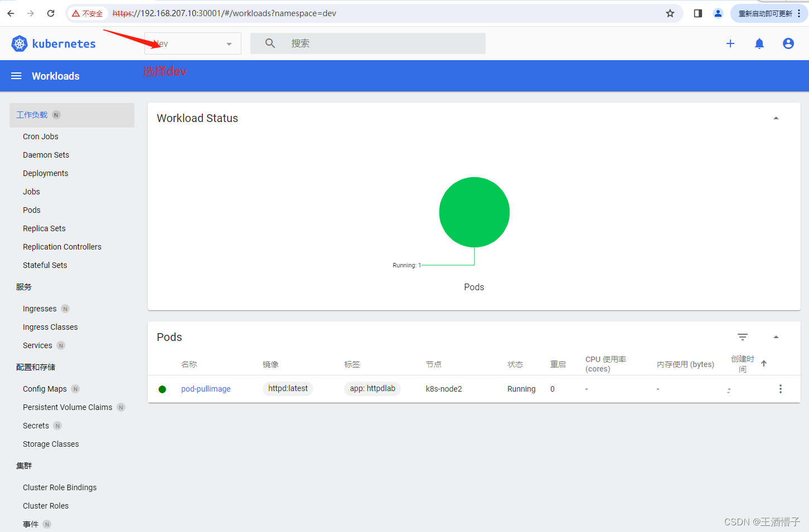
Task: Reload the browser page
Action: [x=51, y=13]
